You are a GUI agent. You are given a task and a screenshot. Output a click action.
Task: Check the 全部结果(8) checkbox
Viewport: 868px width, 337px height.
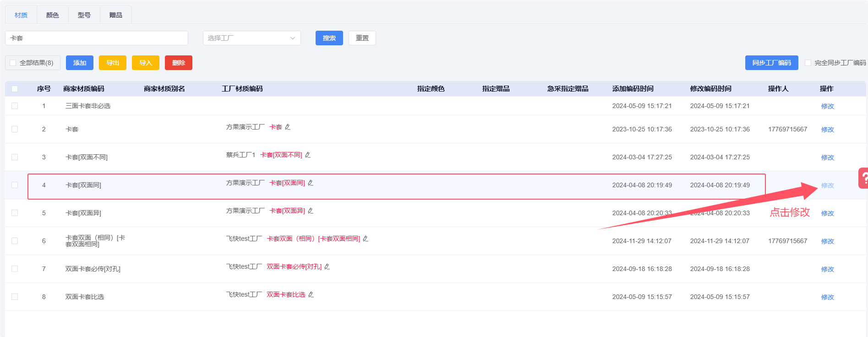click(13, 63)
